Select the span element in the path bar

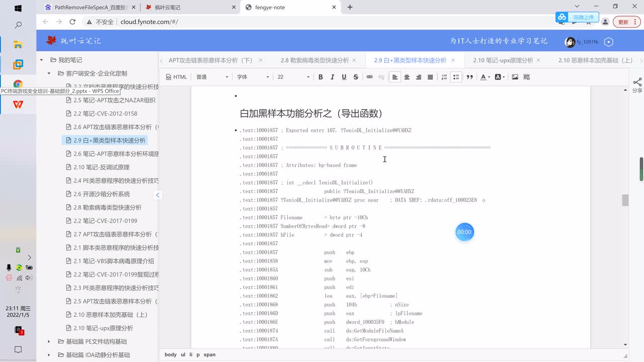coord(210,354)
